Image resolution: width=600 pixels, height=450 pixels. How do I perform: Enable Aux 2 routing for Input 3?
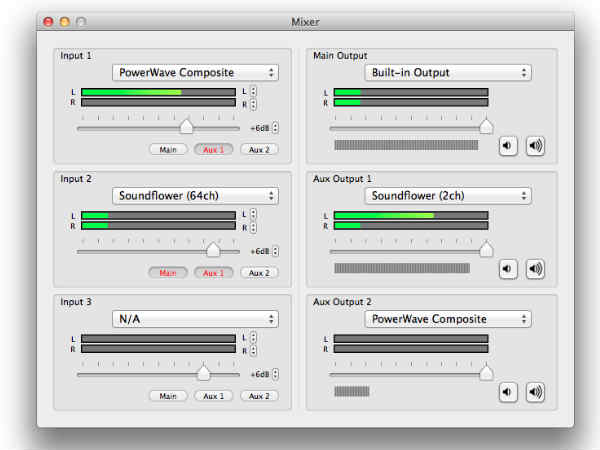259,396
